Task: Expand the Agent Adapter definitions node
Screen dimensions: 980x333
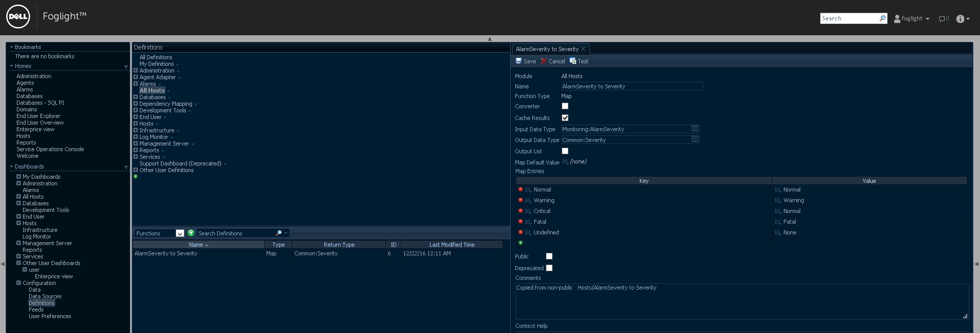Action: [x=135, y=77]
